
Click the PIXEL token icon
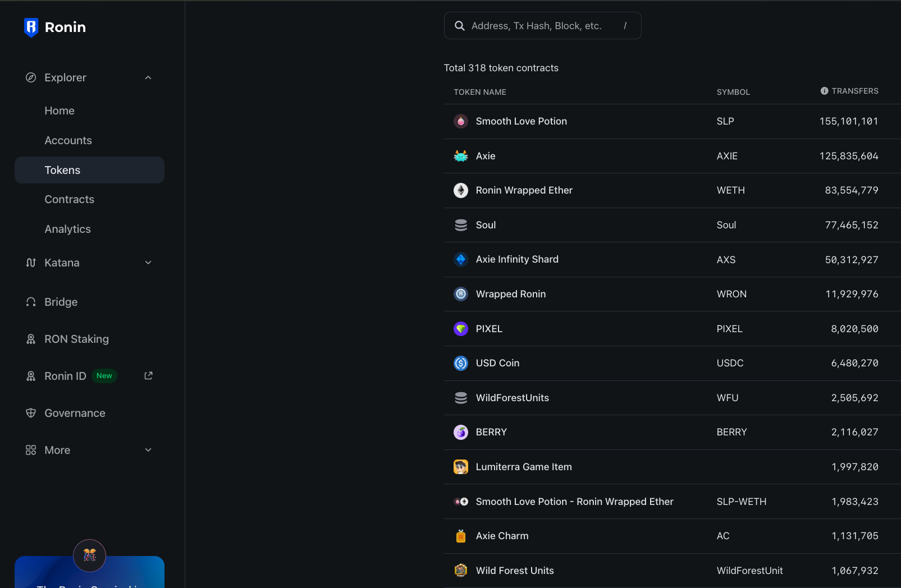point(461,329)
